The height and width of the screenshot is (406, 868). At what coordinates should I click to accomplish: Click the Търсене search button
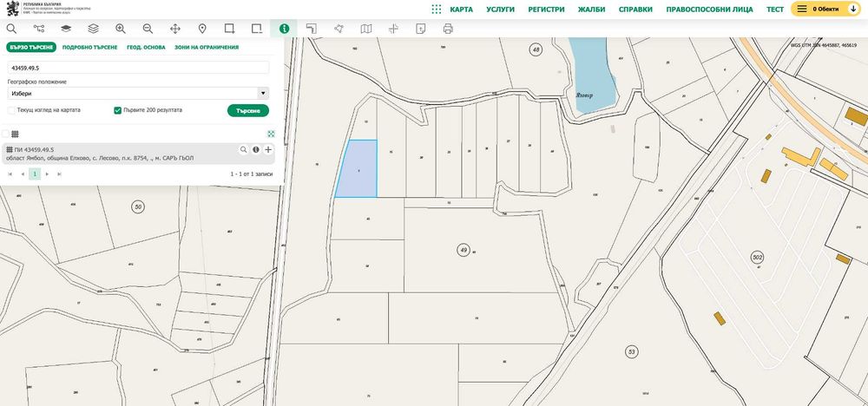click(248, 111)
